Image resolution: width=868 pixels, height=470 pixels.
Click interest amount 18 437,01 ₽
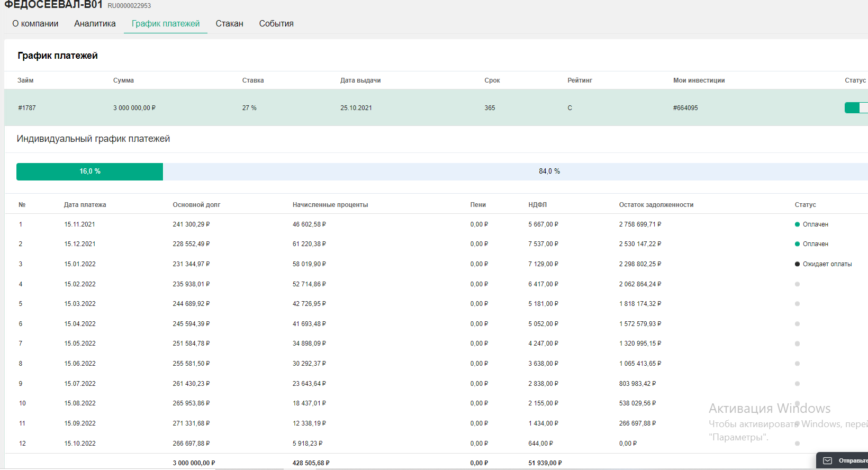point(309,403)
